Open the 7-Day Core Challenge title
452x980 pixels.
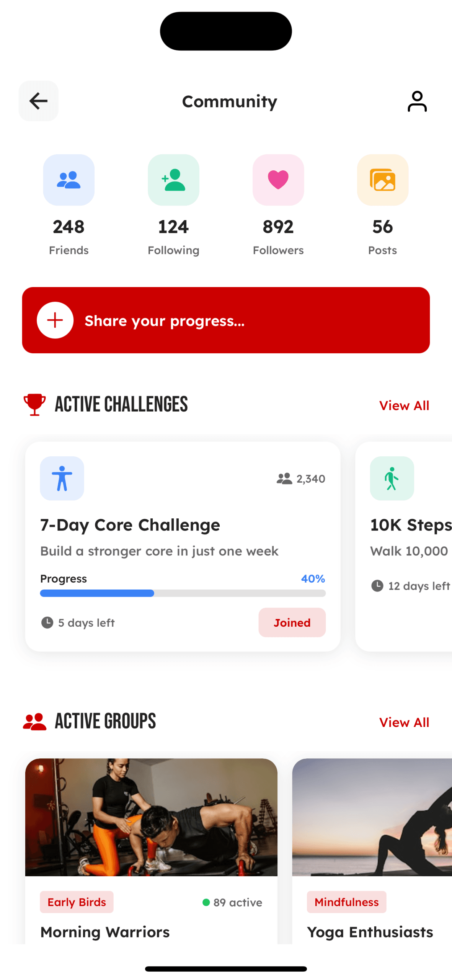pyautogui.click(x=130, y=525)
